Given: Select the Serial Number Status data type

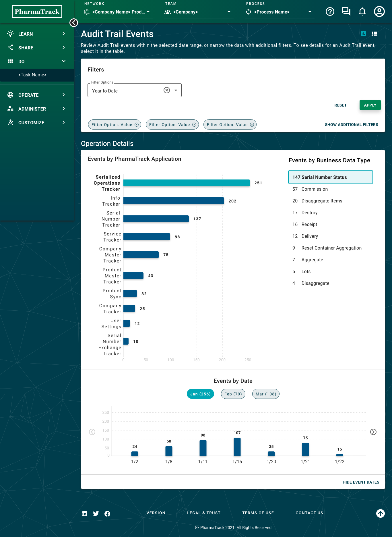Looking at the screenshot, I should tap(331, 177).
